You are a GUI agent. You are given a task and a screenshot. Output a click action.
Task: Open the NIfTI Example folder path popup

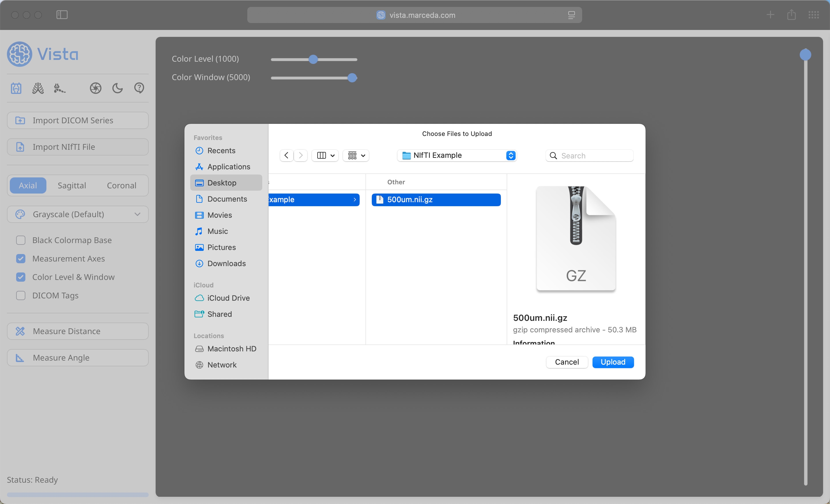click(x=457, y=155)
